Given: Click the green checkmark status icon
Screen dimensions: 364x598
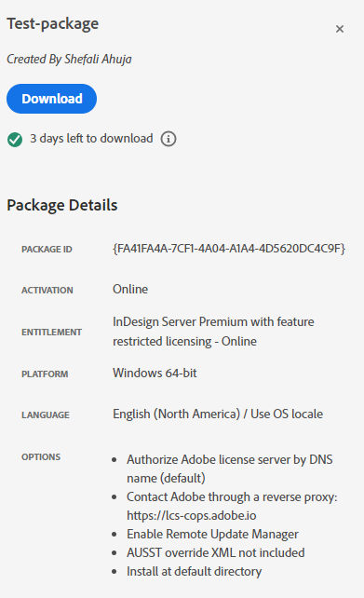Looking at the screenshot, I should point(15,140).
